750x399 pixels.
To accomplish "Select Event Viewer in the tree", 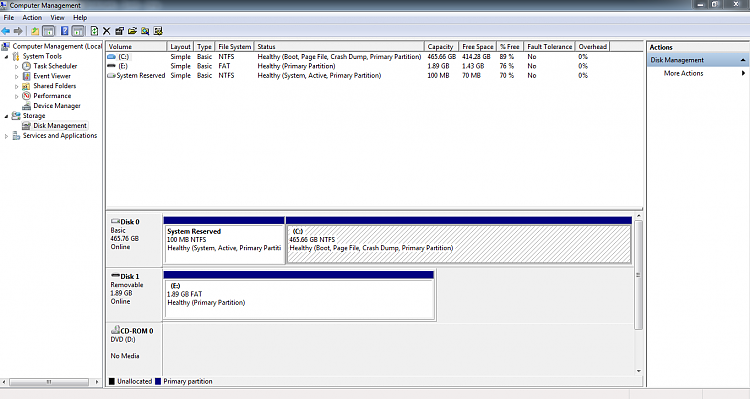I will pos(52,76).
